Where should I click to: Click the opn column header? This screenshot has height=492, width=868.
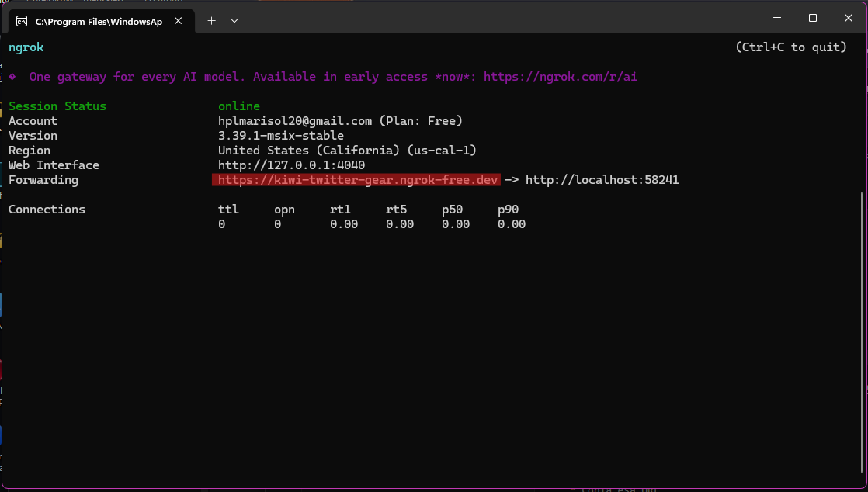pyautogui.click(x=284, y=210)
